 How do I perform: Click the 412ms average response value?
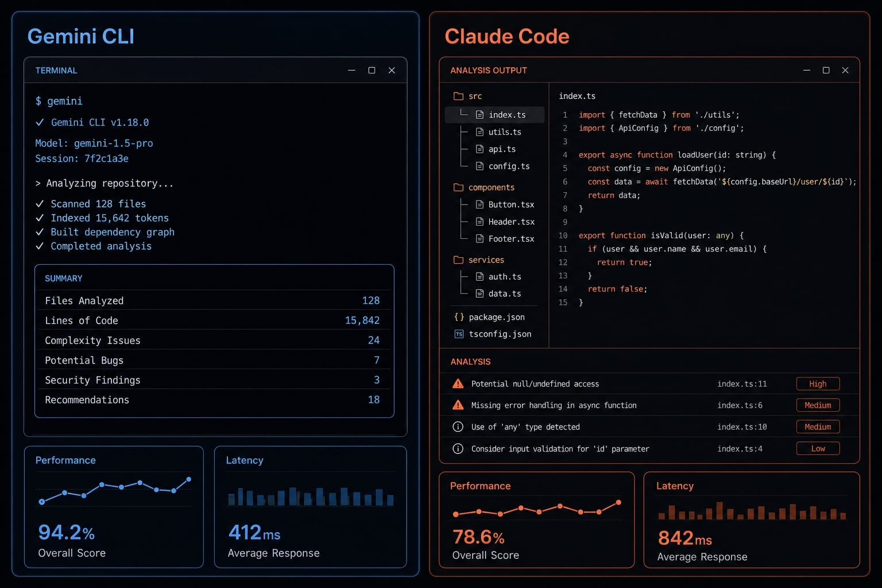(x=254, y=532)
